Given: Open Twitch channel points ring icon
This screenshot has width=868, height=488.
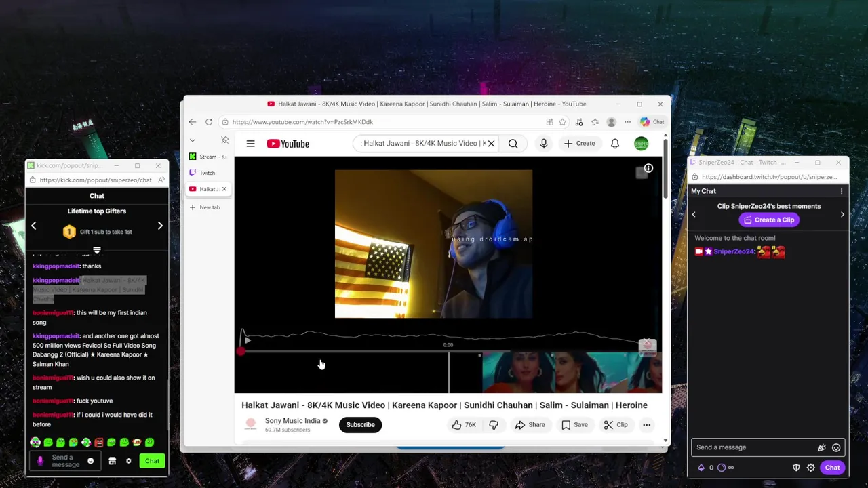Looking at the screenshot, I should click(x=722, y=468).
